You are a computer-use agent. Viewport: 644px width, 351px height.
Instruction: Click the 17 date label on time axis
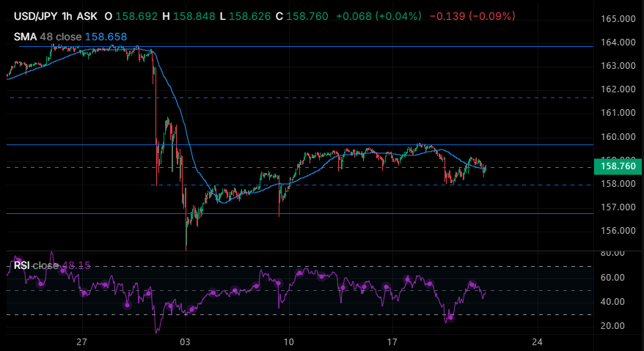pyautogui.click(x=392, y=341)
